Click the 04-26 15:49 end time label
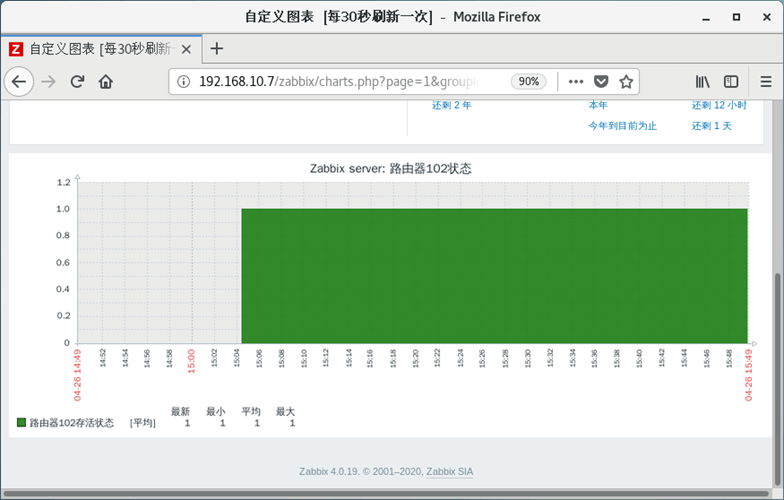The width and height of the screenshot is (784, 500). pyautogui.click(x=748, y=375)
